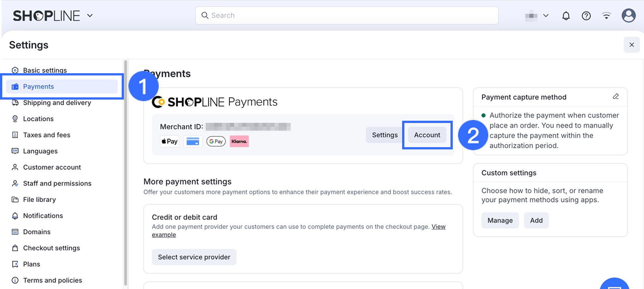644x289 pixels.
Task: Click Select service provider button
Action: pos(194,257)
